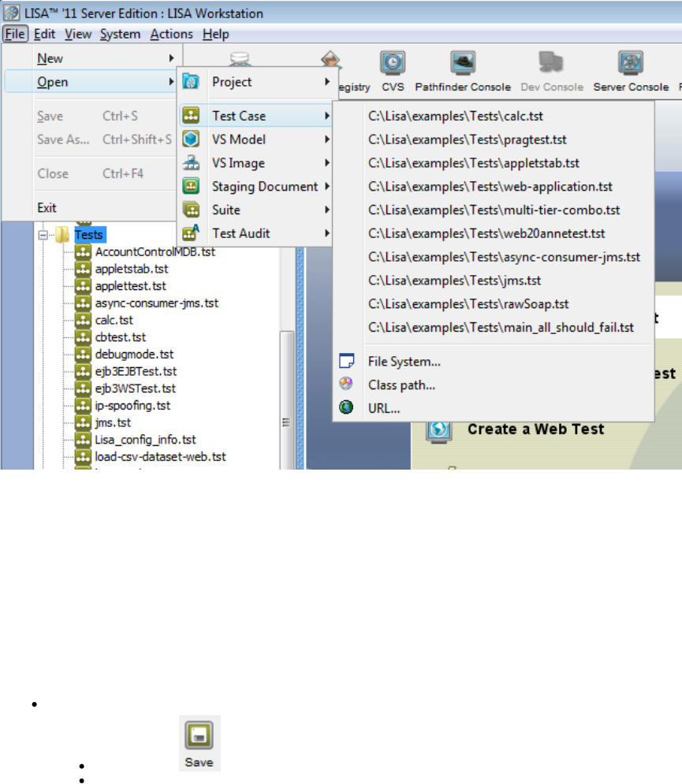The image size is (682, 784).
Task: Open recent file multi-tier-combo.tst path
Action: pyautogui.click(x=493, y=210)
